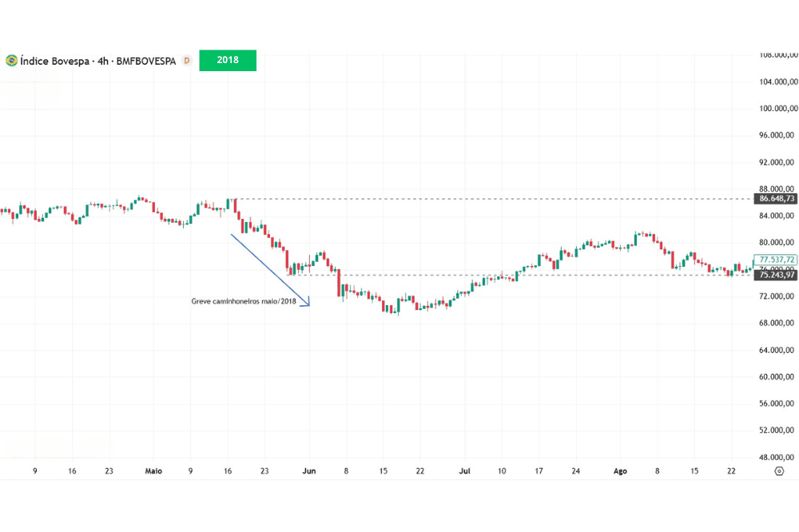Click the current price label 77.537,72
This screenshot has height=532, width=799.
coord(777,260)
